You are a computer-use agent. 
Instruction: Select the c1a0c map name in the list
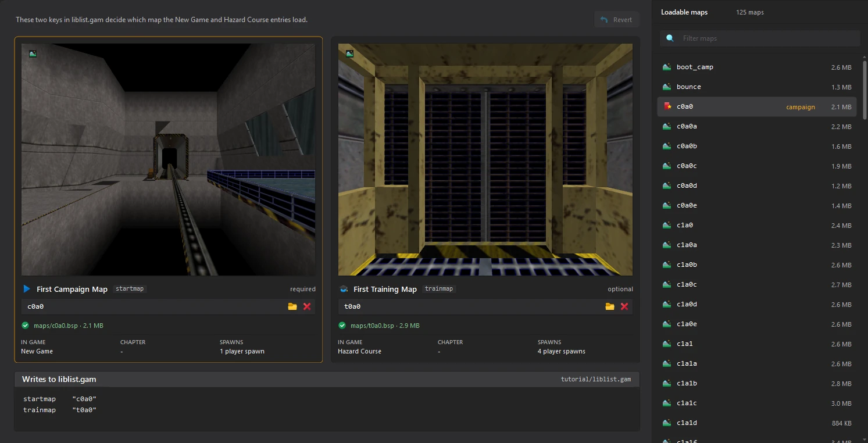pos(687,285)
